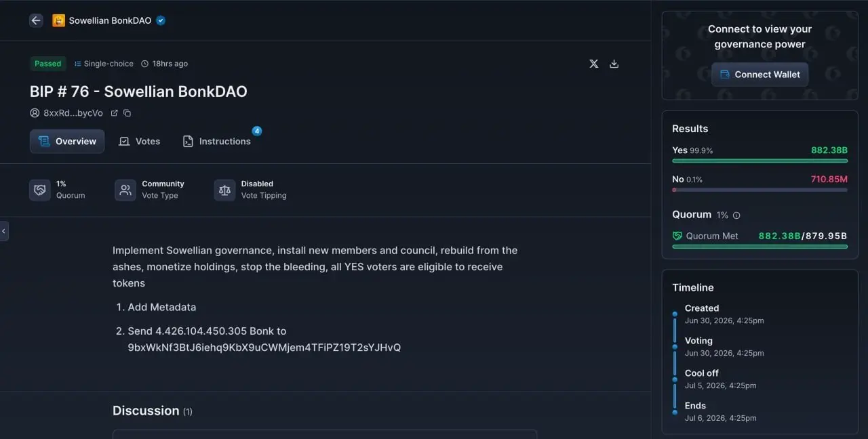Select the Overview tab
The image size is (868, 439).
(x=67, y=142)
